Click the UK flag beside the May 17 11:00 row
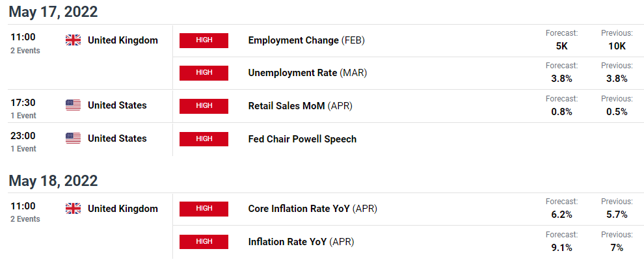Image resolution: width=644 pixels, height=264 pixels. click(x=73, y=40)
